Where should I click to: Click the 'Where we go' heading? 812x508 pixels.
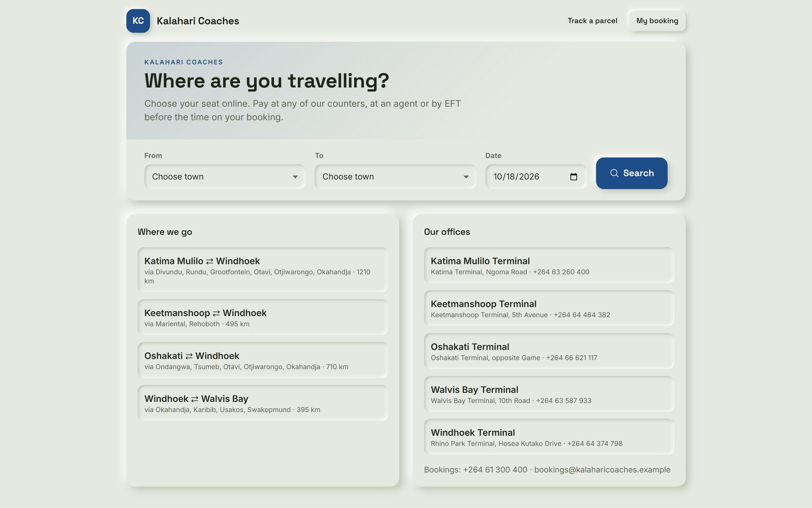(165, 232)
